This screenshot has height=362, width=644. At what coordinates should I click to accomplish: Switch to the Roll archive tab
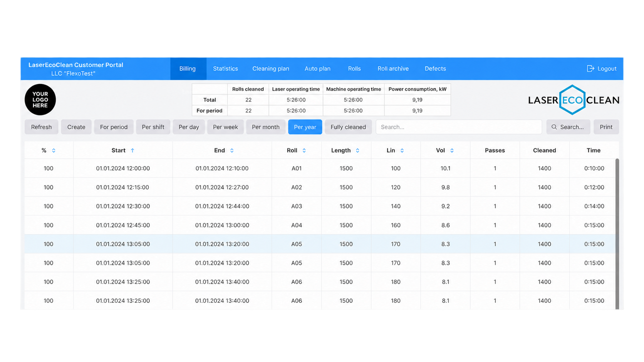393,69
